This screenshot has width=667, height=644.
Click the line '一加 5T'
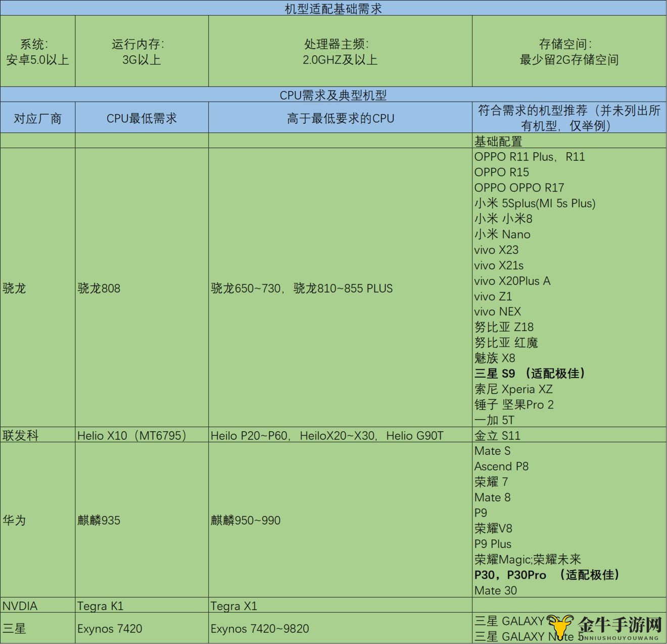494,420
